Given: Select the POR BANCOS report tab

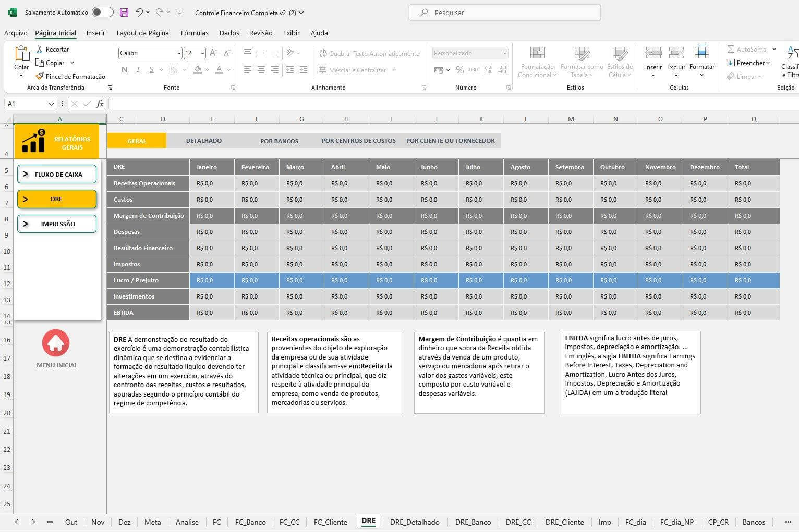Looking at the screenshot, I should [x=279, y=141].
